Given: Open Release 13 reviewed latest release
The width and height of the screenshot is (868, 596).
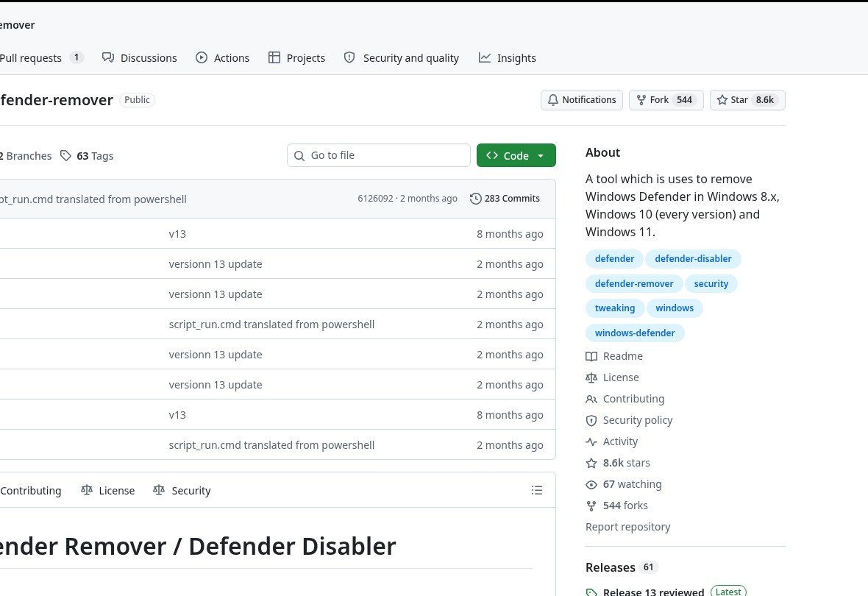Looking at the screenshot, I should pos(653,592).
